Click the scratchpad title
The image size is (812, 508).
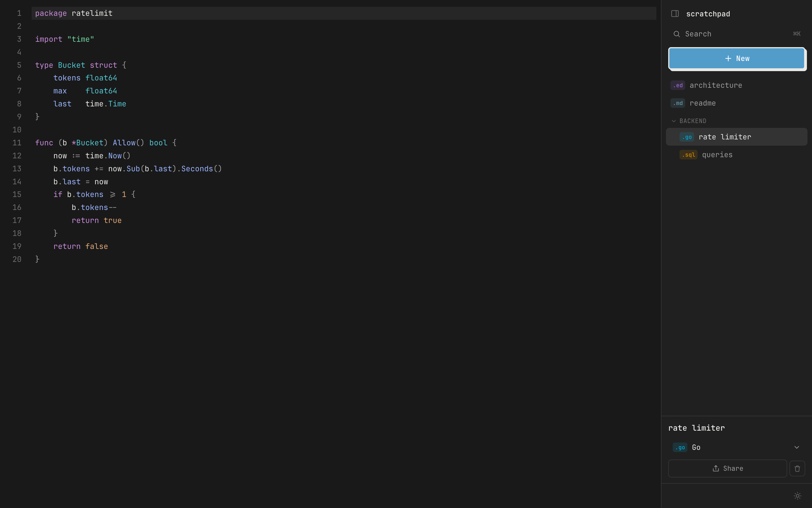pos(708,14)
